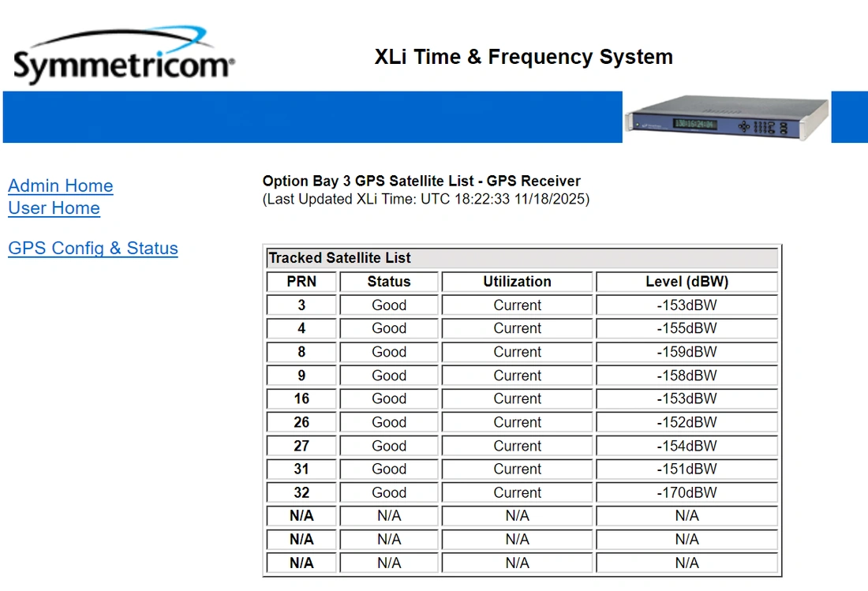Open the Admin Home link
The height and width of the screenshot is (591, 868).
pos(61,186)
